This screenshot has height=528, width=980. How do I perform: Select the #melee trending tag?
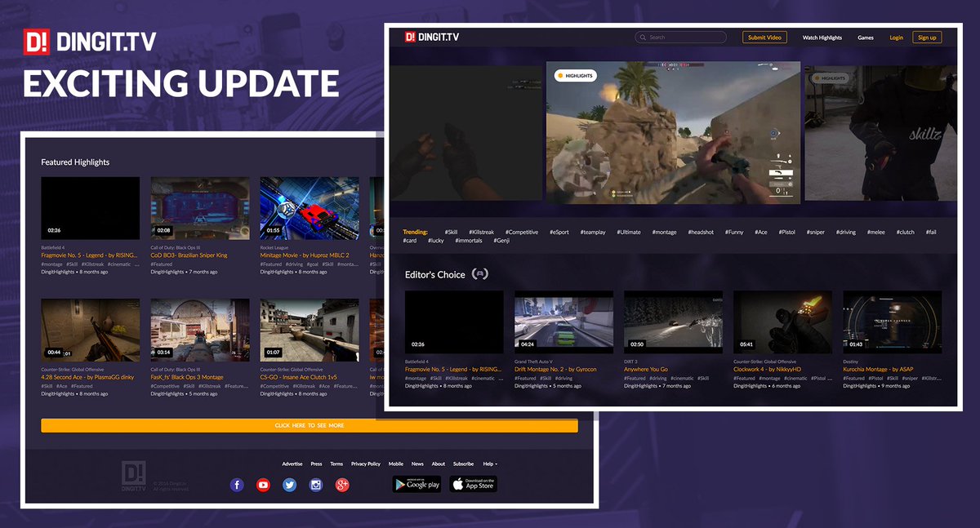876,233
